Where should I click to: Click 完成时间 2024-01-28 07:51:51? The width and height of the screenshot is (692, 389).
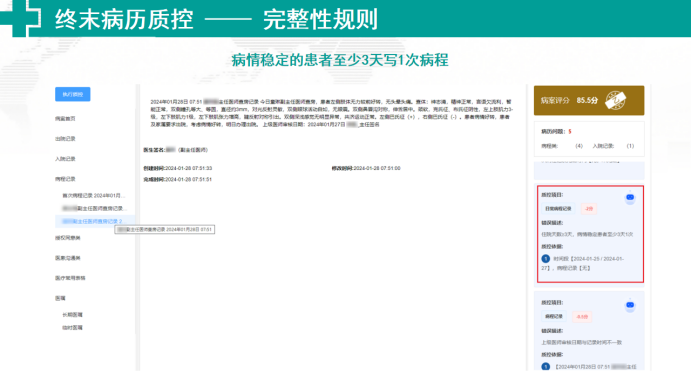pyautogui.click(x=177, y=180)
